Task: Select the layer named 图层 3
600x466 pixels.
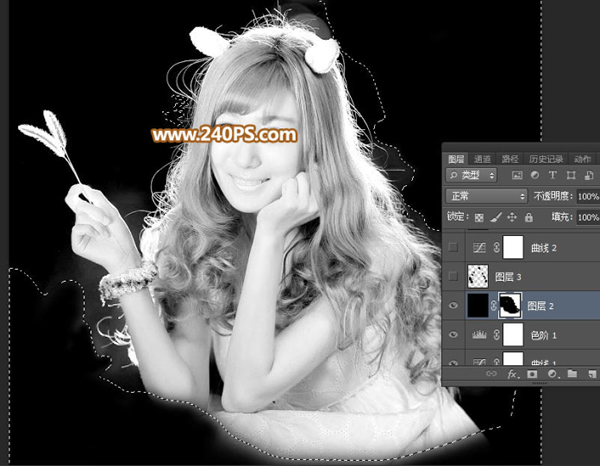Action: (x=508, y=277)
